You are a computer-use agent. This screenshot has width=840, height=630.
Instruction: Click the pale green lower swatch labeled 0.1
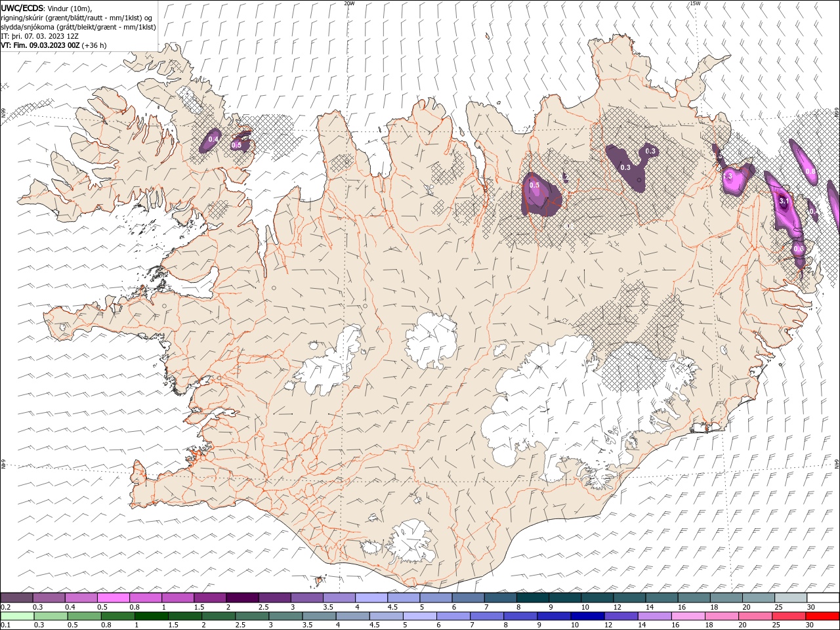point(18,616)
